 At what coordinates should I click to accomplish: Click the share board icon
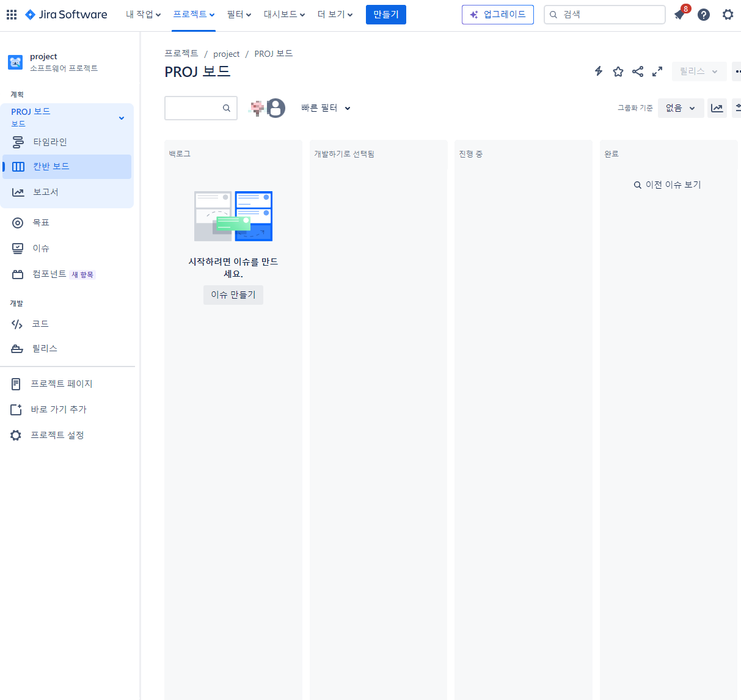(x=638, y=71)
